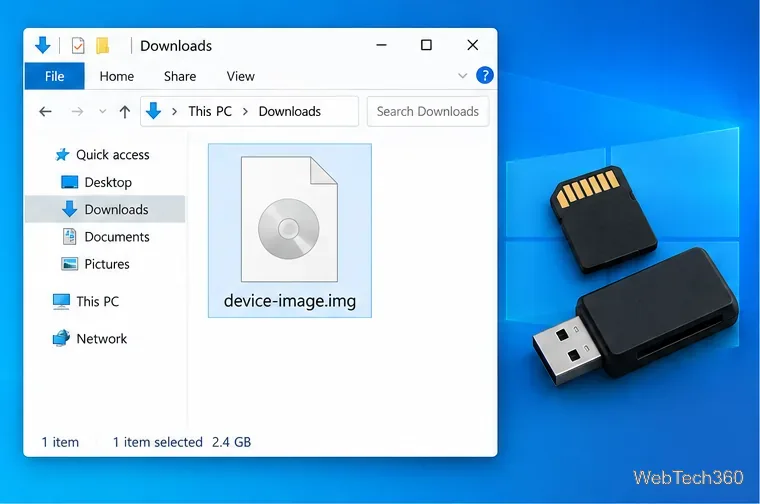Expand the chevron before This PC in address bar
Screen dimensions: 760x504
coord(174,111)
